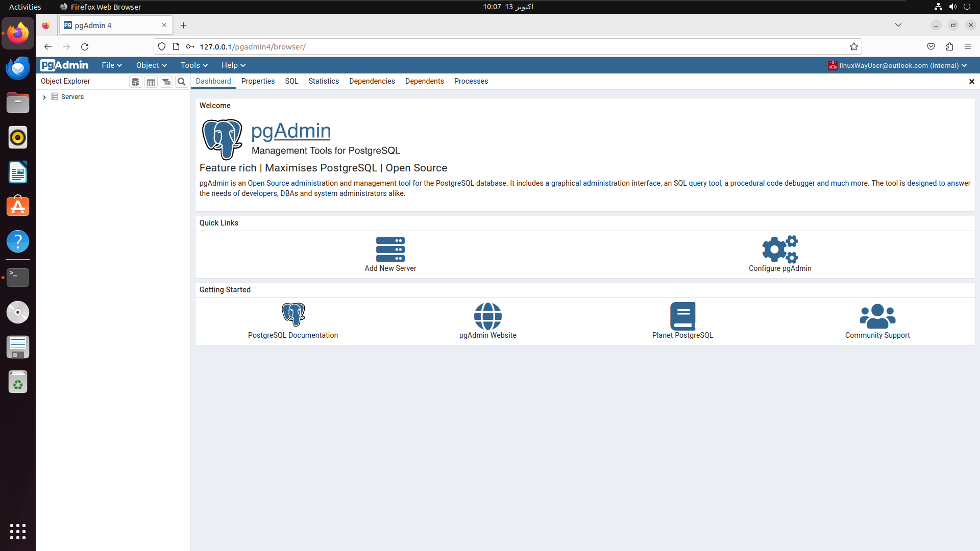Viewport: 980px width, 551px height.
Task: Open the Tools dropdown menu
Action: click(194, 65)
